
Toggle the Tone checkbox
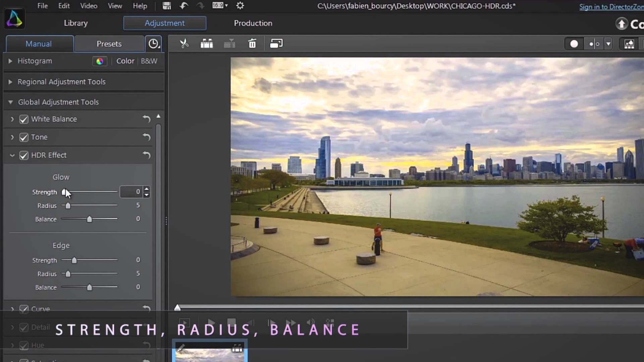[24, 137]
